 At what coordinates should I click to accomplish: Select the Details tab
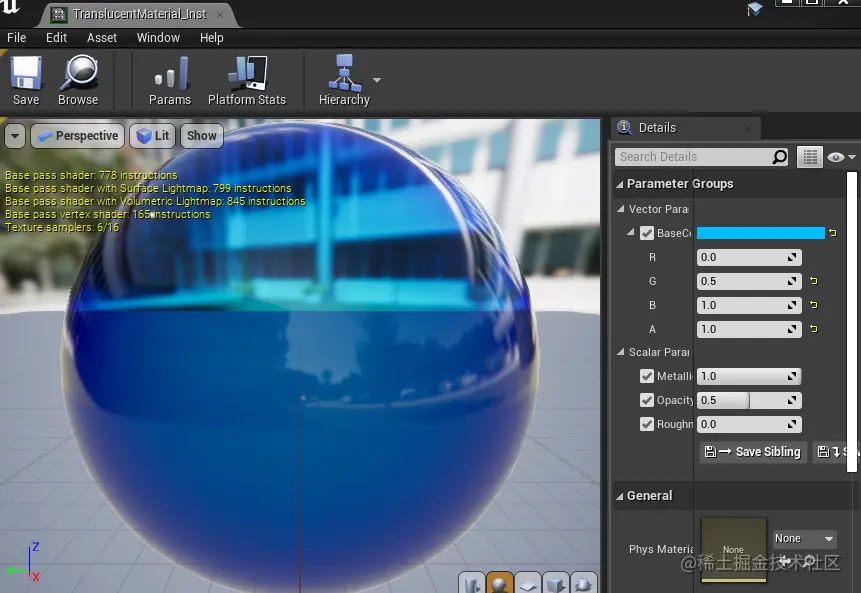click(686, 128)
